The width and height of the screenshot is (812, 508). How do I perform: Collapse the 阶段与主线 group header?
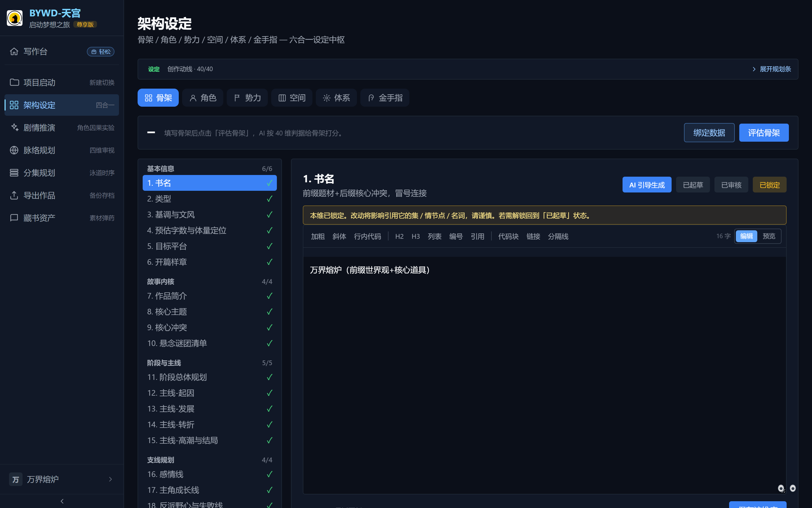pyautogui.click(x=209, y=363)
